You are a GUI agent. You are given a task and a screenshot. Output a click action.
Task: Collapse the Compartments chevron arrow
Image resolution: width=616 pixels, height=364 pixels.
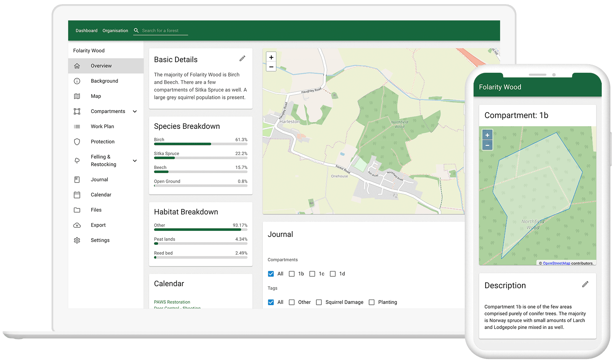click(x=134, y=111)
